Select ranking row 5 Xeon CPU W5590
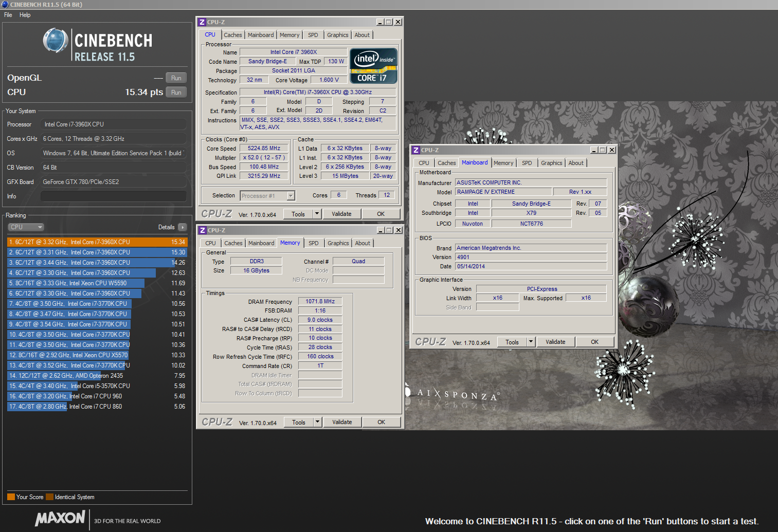Viewport: 778px width, 532px height. coord(97,283)
